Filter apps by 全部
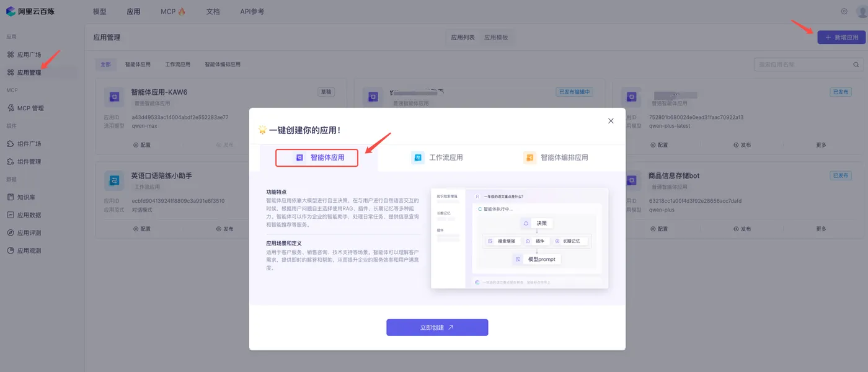The image size is (868, 372). pos(106,64)
